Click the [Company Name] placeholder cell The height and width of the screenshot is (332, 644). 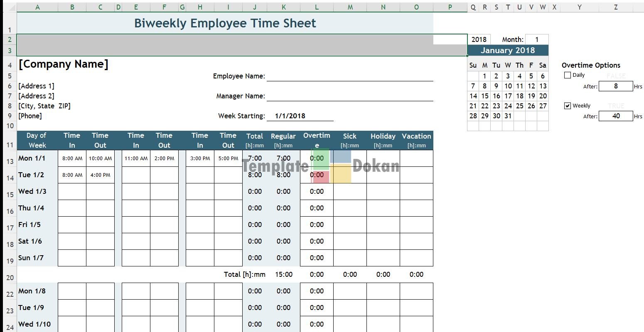[x=63, y=64]
